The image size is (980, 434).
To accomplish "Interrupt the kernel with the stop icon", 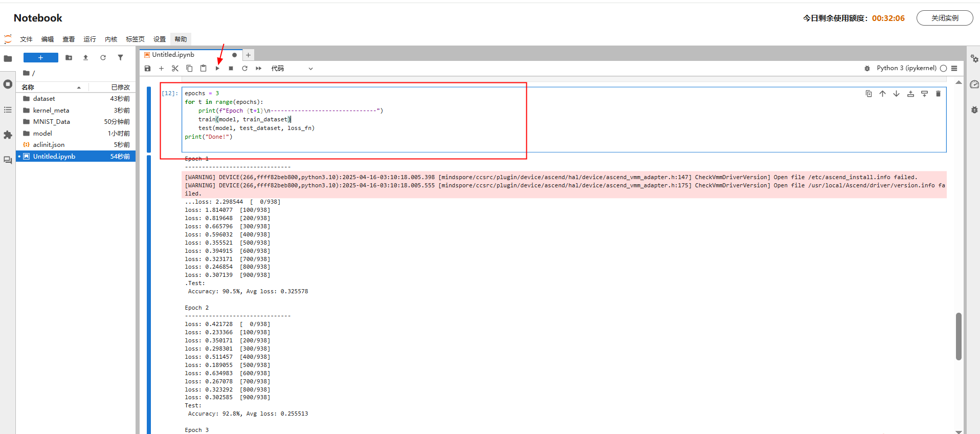I will [231, 68].
